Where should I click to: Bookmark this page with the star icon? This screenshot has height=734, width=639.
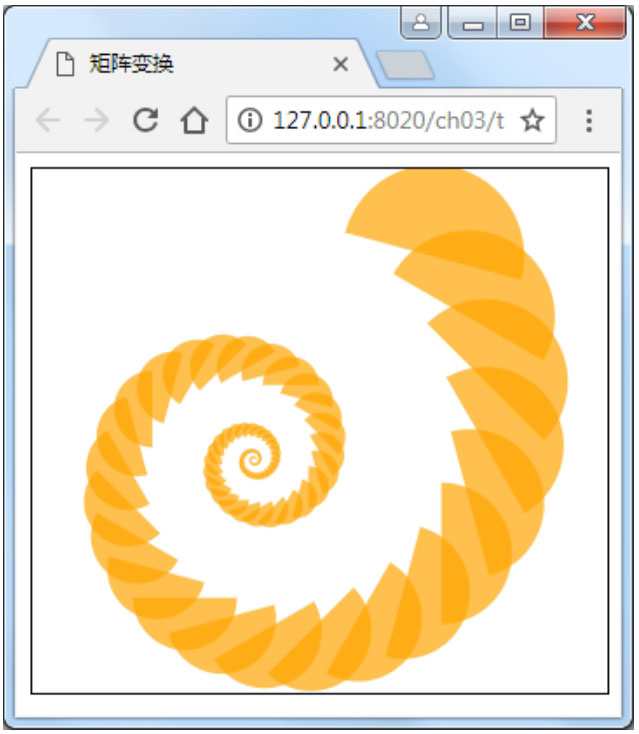click(533, 120)
